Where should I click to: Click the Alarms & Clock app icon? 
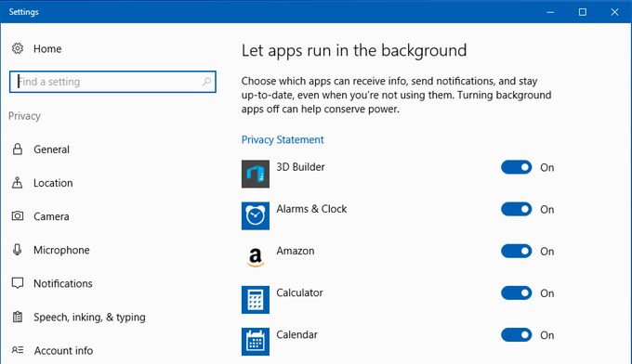256,215
